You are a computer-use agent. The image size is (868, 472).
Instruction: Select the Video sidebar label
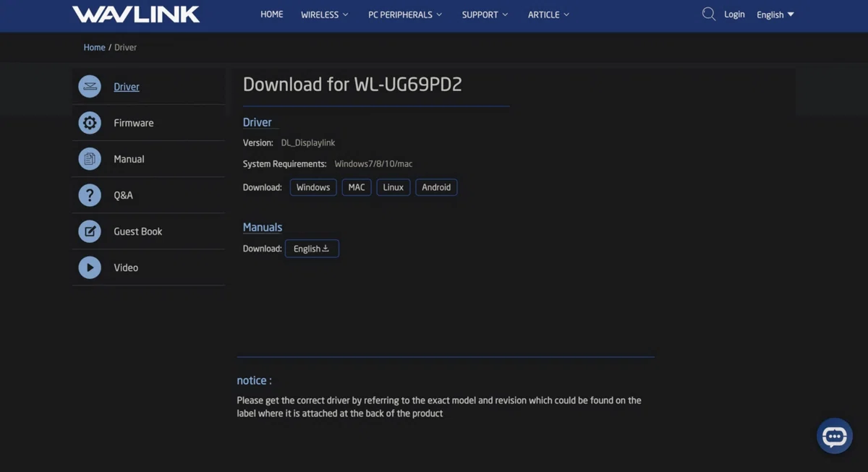click(126, 267)
